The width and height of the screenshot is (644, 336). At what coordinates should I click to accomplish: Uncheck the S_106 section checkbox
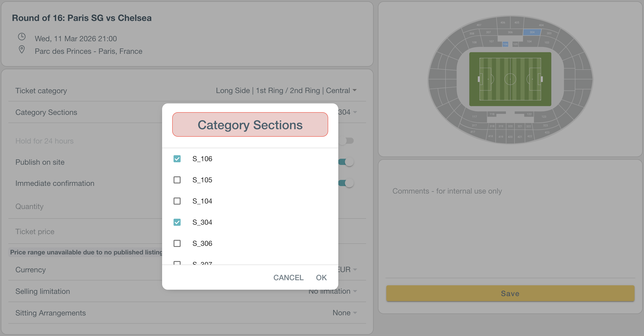177,159
